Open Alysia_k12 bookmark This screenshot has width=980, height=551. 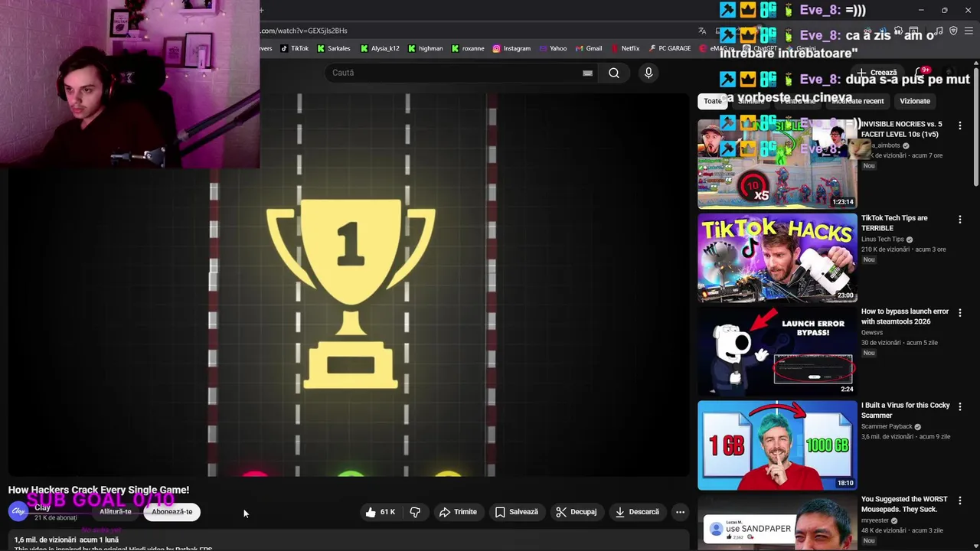(380, 48)
